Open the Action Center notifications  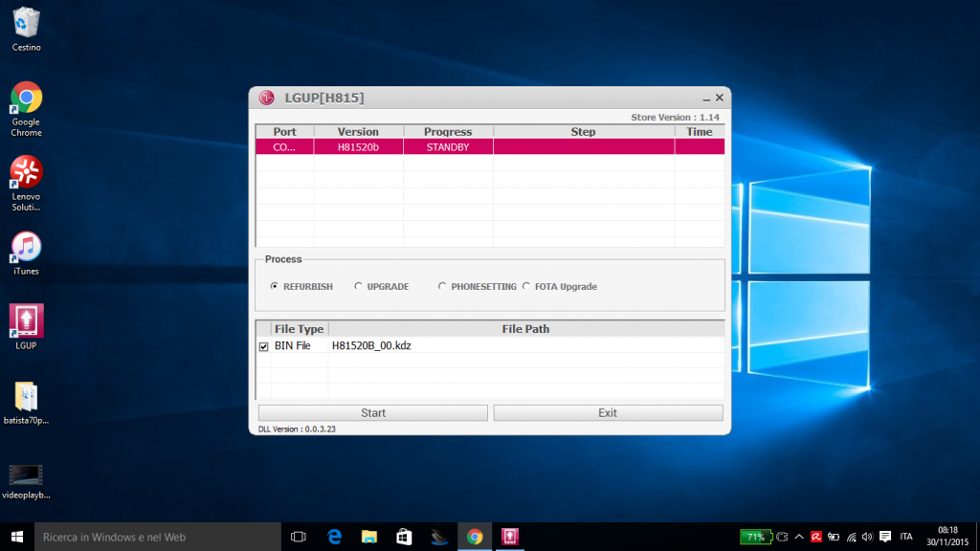tap(886, 537)
